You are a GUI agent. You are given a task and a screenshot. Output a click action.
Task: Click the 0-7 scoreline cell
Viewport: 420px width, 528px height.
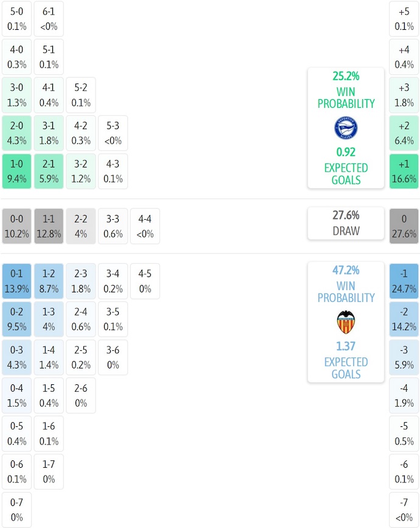[x=17, y=510]
